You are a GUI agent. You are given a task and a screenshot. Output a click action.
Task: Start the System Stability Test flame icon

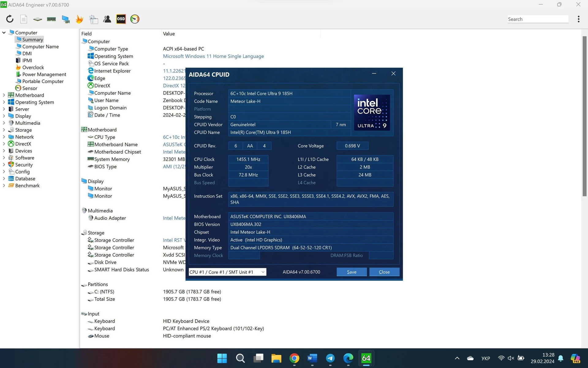tap(79, 19)
